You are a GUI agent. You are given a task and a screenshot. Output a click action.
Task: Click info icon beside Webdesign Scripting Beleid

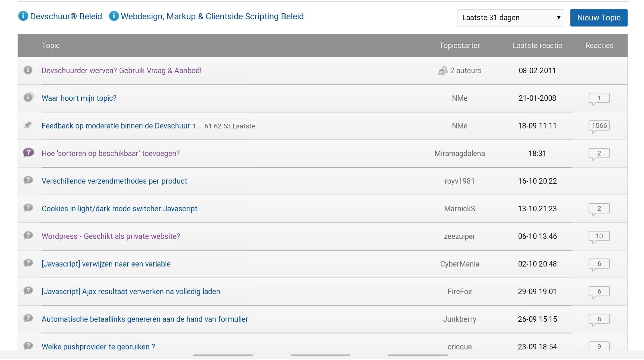coord(114,16)
